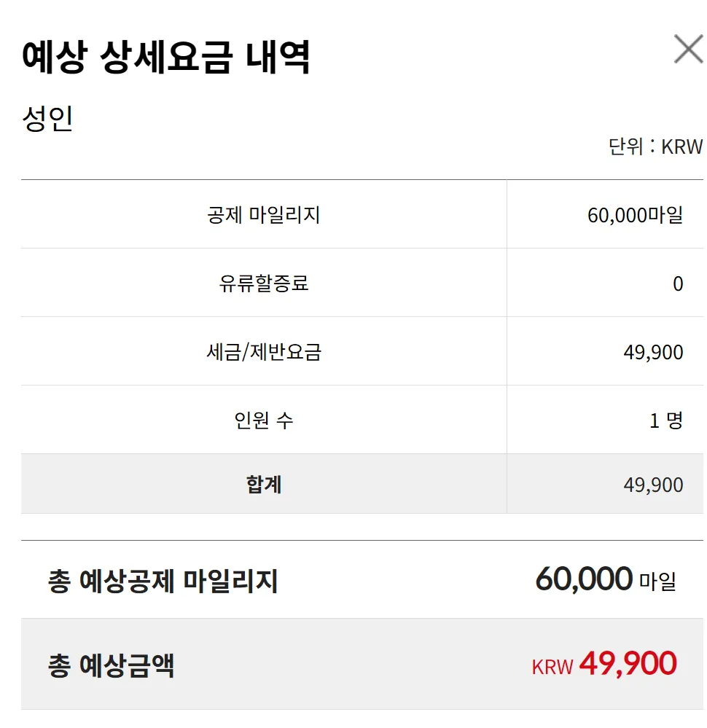The width and height of the screenshot is (707, 728).
Task: Click the 49,900 value in 세금/제반요금 row
Action: (653, 353)
